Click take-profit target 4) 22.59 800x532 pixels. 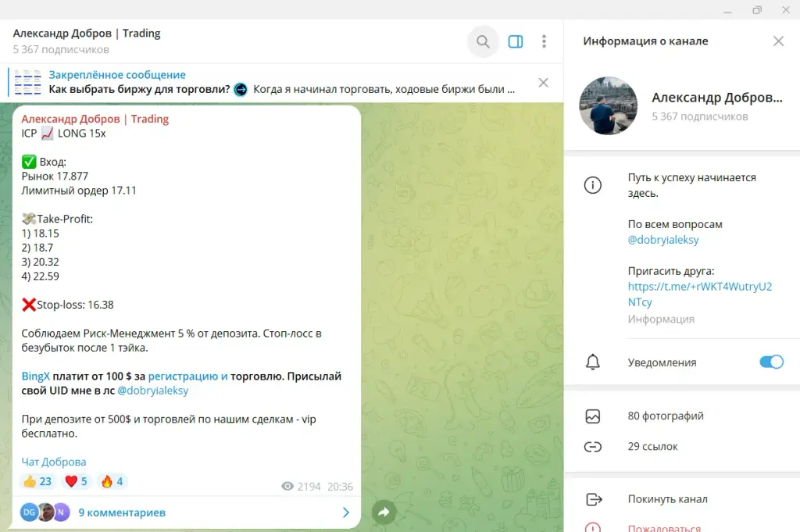pos(41,276)
